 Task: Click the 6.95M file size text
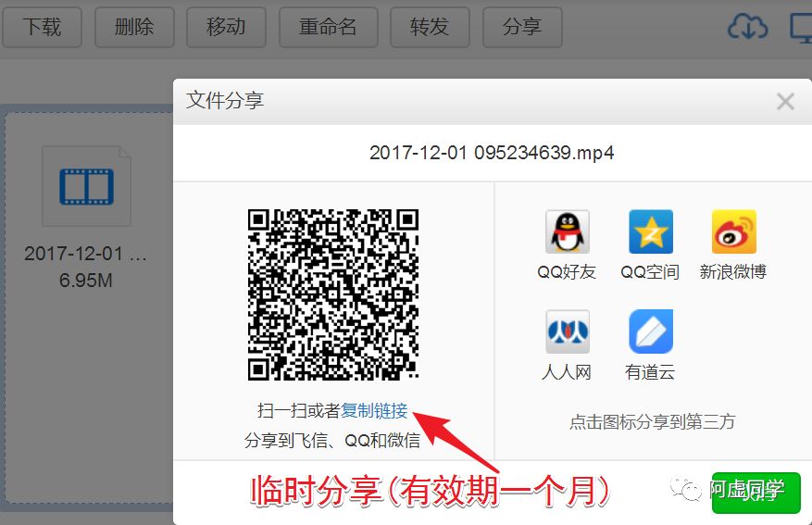point(86,281)
